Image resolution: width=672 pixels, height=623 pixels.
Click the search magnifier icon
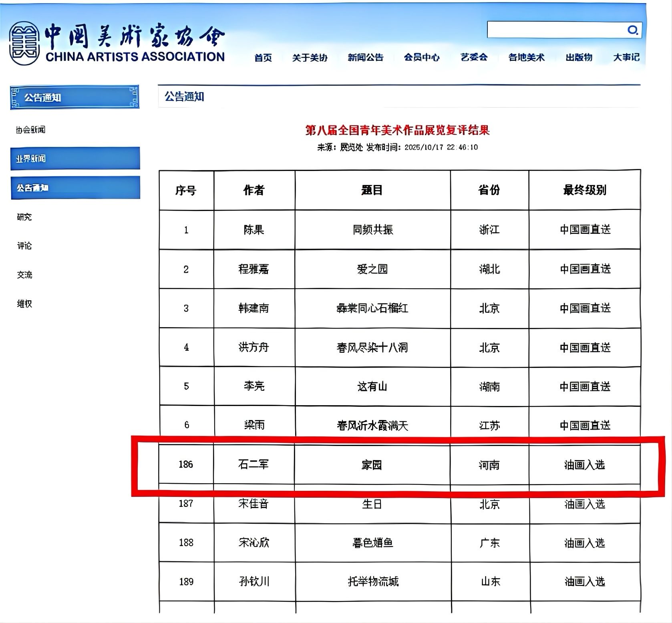[x=632, y=30]
